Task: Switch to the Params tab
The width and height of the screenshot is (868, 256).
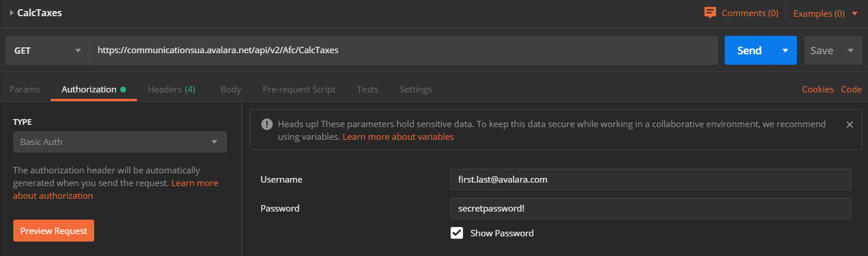Action: (x=25, y=90)
